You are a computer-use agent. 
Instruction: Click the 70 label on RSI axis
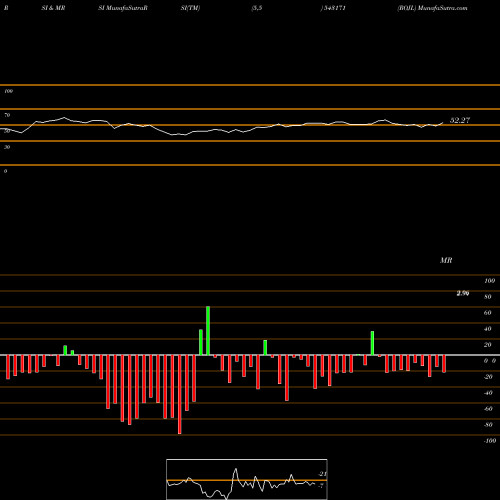[7, 115]
